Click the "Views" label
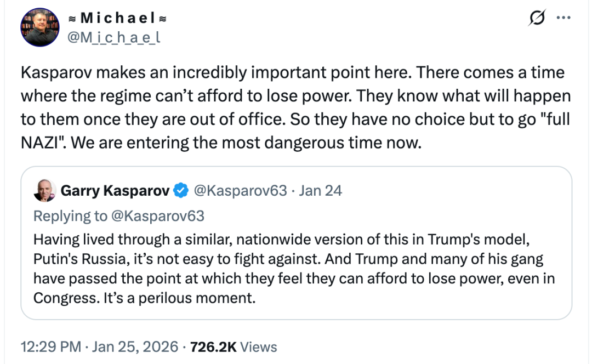This screenshot has width=592, height=364. point(259,347)
